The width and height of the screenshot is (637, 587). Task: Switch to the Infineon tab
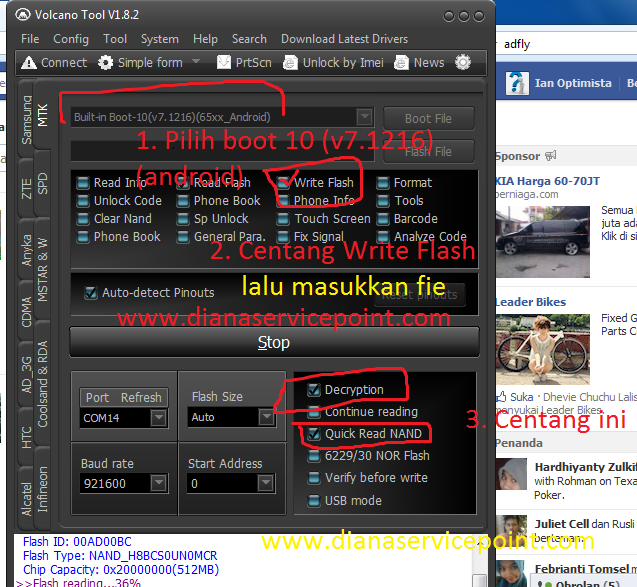[x=42, y=489]
